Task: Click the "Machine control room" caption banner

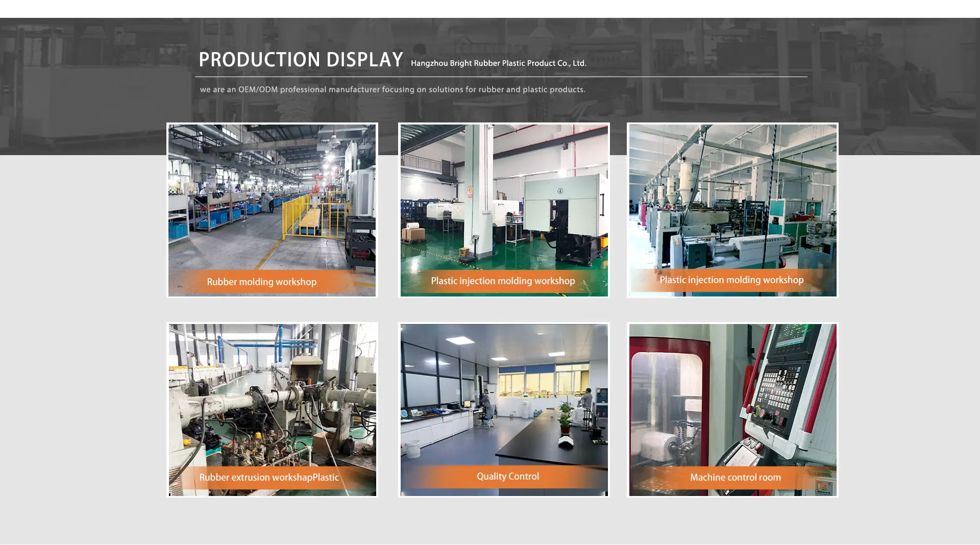Action: point(732,478)
